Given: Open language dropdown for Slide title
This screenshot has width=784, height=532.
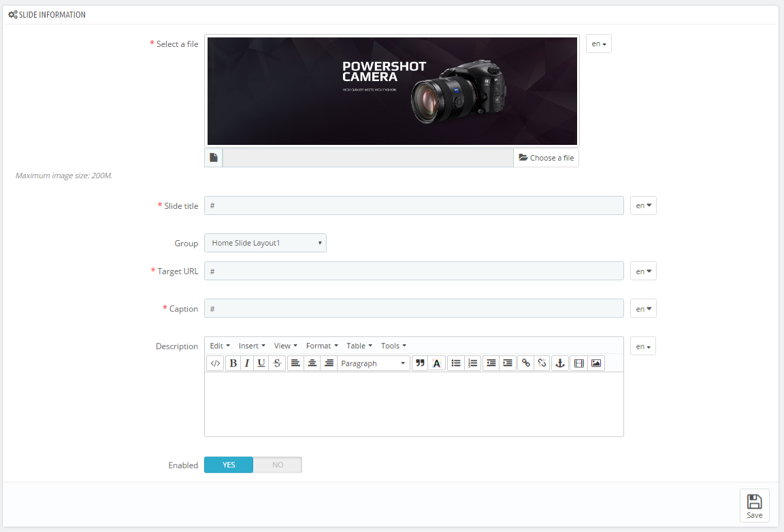Looking at the screenshot, I should (643, 205).
